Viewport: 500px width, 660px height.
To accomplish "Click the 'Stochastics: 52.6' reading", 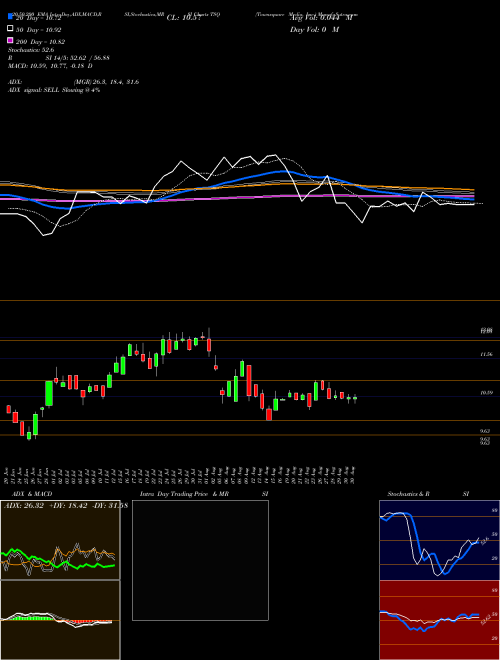I will tap(31, 50).
